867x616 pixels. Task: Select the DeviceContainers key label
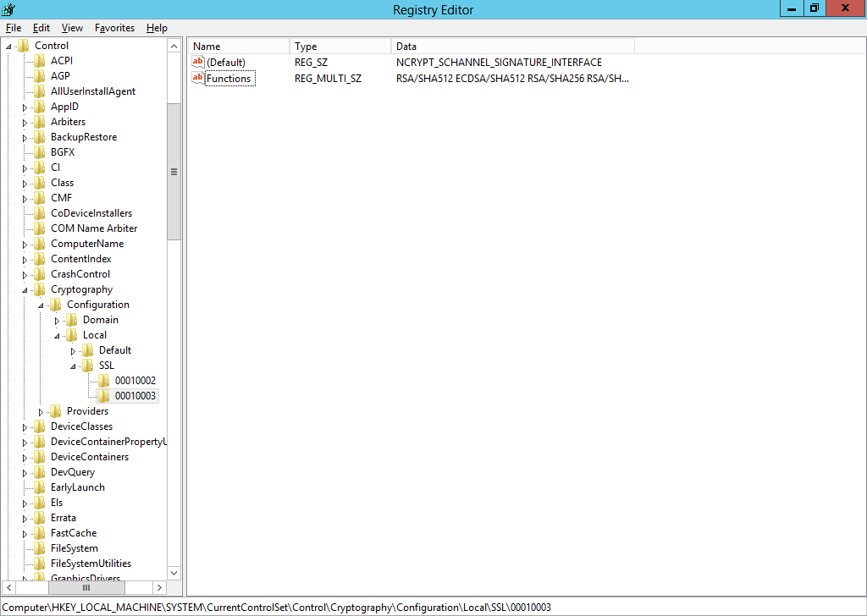point(90,457)
